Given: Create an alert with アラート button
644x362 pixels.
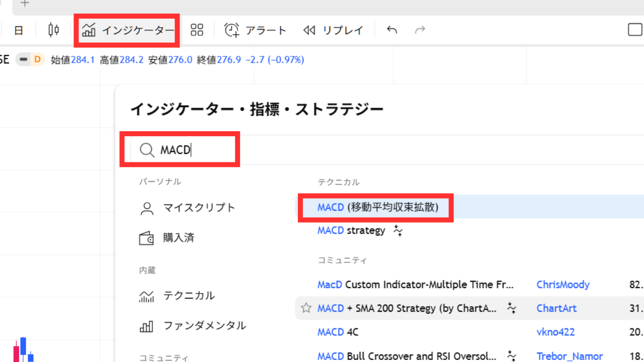Looking at the screenshot, I should [255, 30].
